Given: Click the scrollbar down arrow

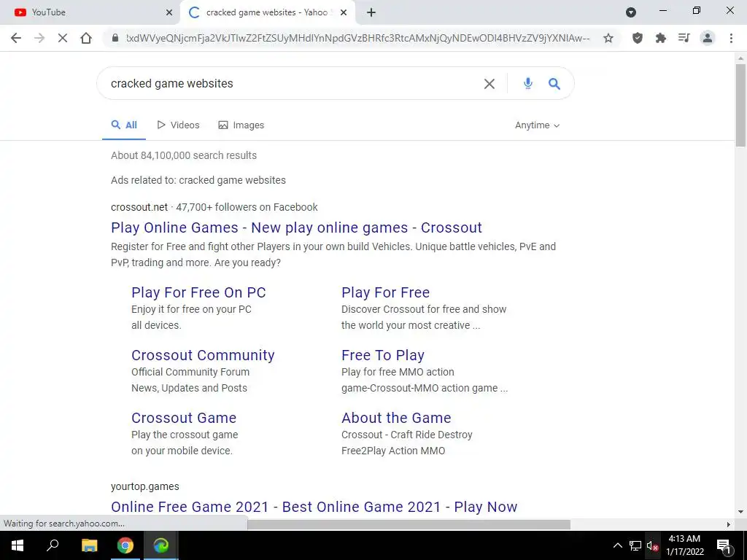Looking at the screenshot, I should click(x=740, y=512).
